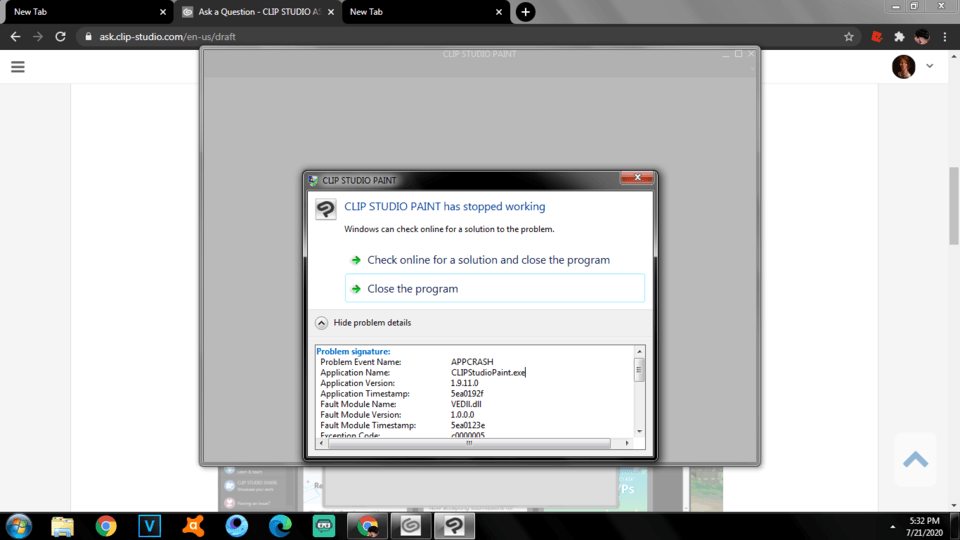The image size is (960, 540).
Task: Click the VEDll.dll fault module name
Action: (466, 404)
